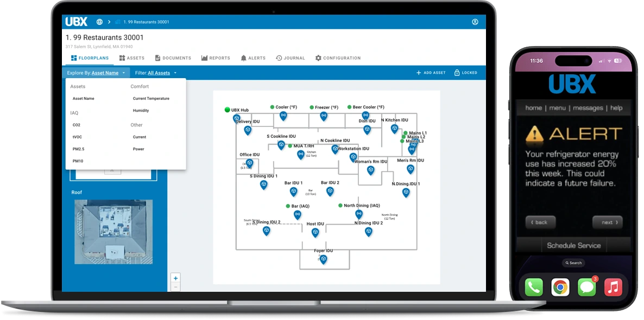Open the globe icon in top bar
The height and width of the screenshot is (320, 644).
coord(99,22)
